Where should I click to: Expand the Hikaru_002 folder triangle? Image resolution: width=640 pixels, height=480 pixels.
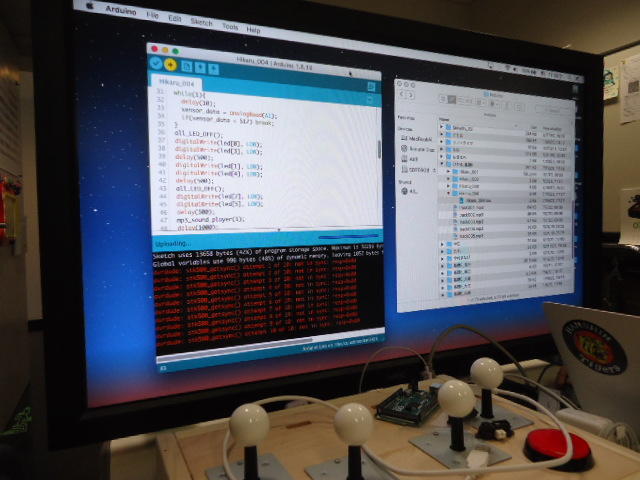[448, 179]
